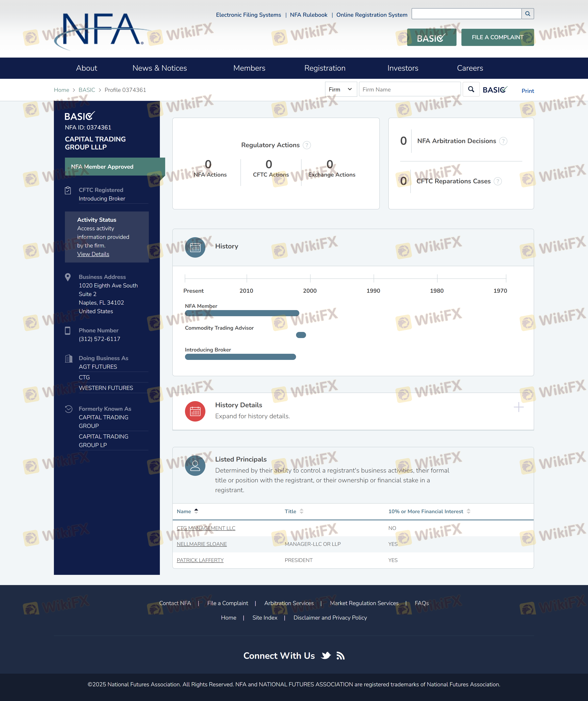Screen dimensions: 588x701
Task: Click the Twitter bird icon
Action: point(326,656)
